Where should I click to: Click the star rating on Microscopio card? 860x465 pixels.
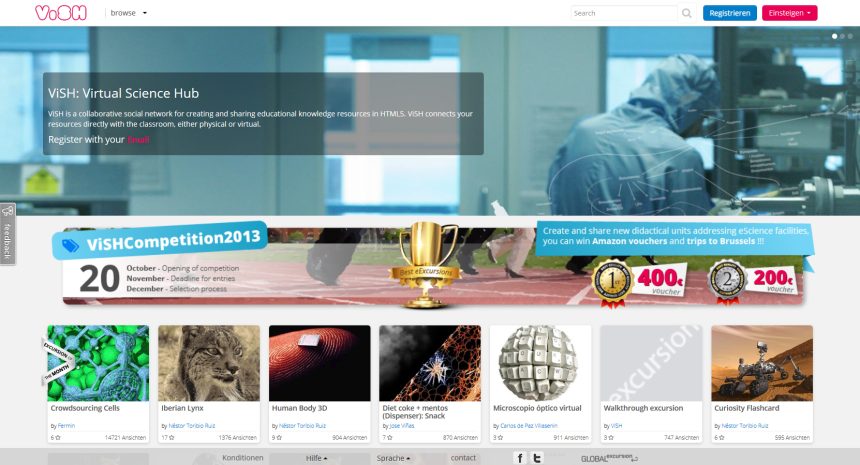[x=498, y=438]
